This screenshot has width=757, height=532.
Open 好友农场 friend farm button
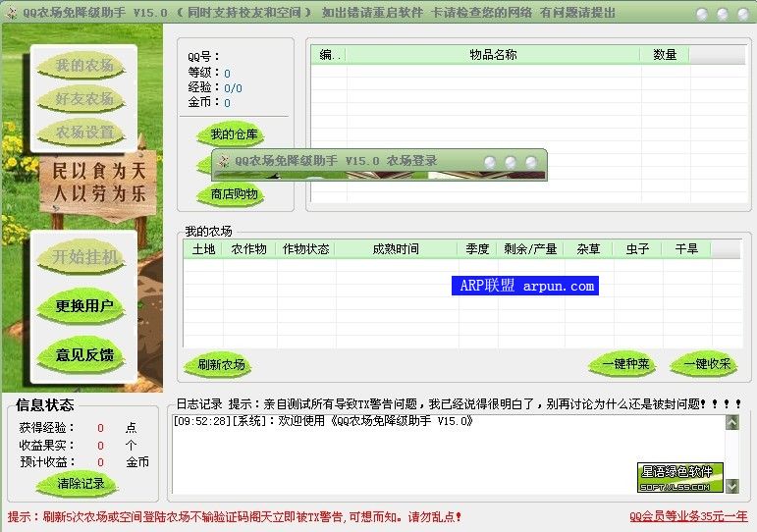pos(83,99)
